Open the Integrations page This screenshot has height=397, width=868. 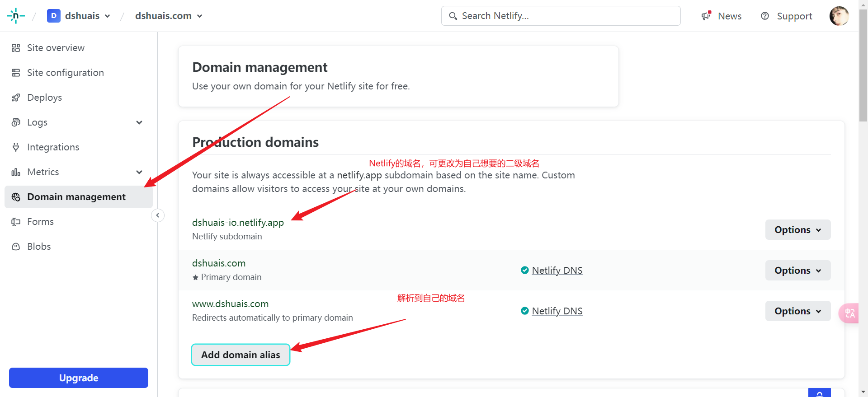pyautogui.click(x=53, y=147)
